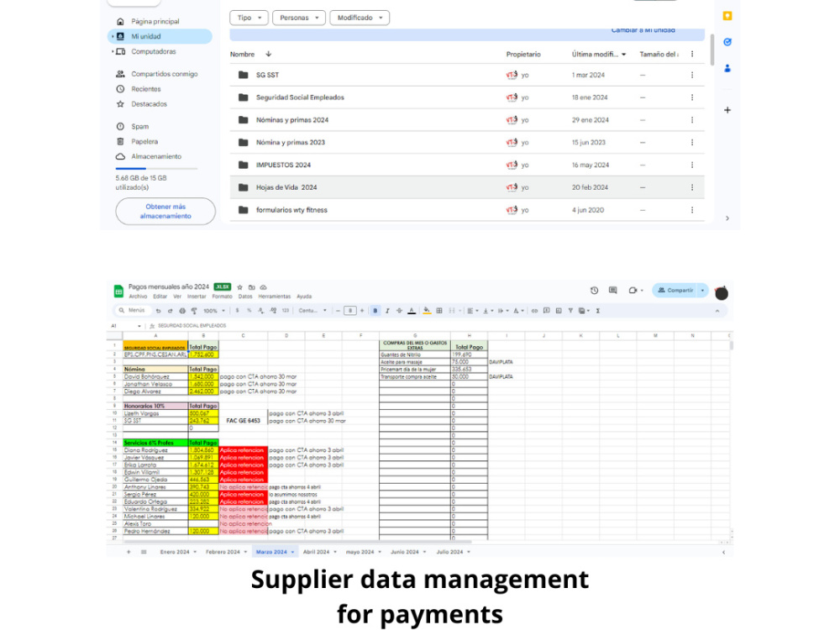Viewport: 840px width, 630px height.
Task: Click the plus icon to get add-ons
Action: pyautogui.click(x=727, y=110)
